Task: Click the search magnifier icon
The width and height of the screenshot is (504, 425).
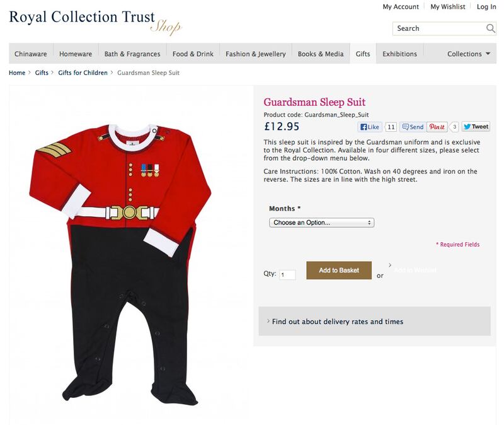Action: (491, 28)
